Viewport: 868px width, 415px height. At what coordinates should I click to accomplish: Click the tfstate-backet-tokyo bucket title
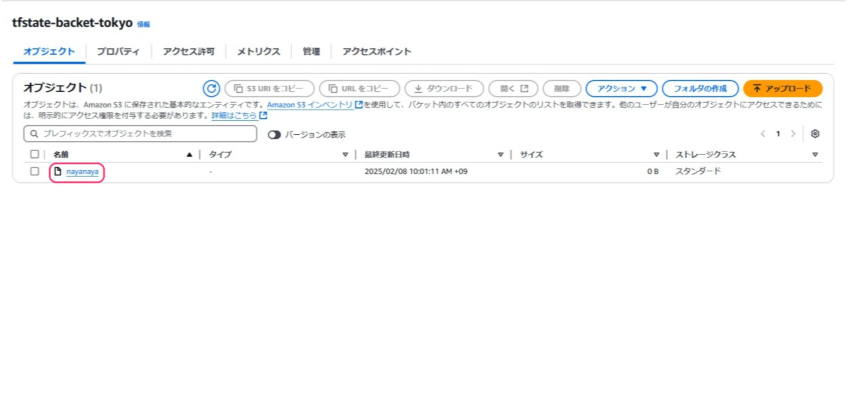pyautogui.click(x=73, y=23)
